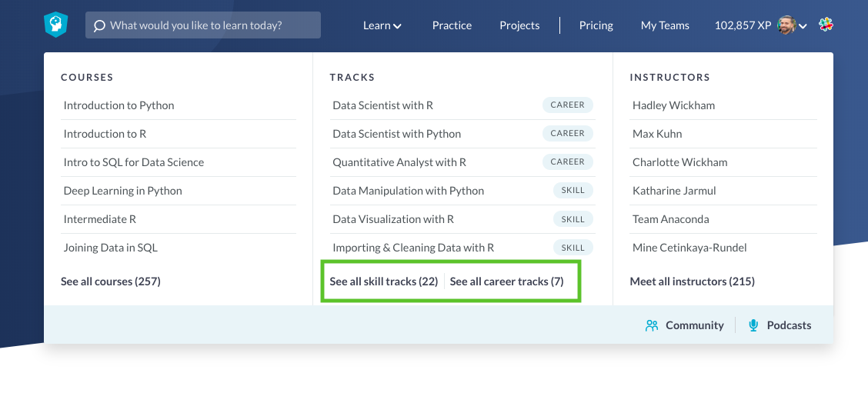The image size is (868, 393).
Task: Click the DataCamp logo icon
Action: 55,25
